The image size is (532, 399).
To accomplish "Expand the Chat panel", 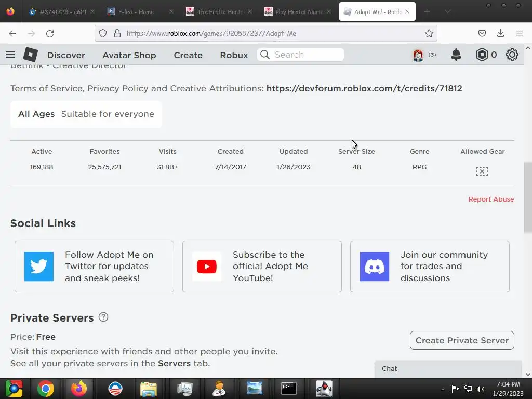I will (448, 369).
